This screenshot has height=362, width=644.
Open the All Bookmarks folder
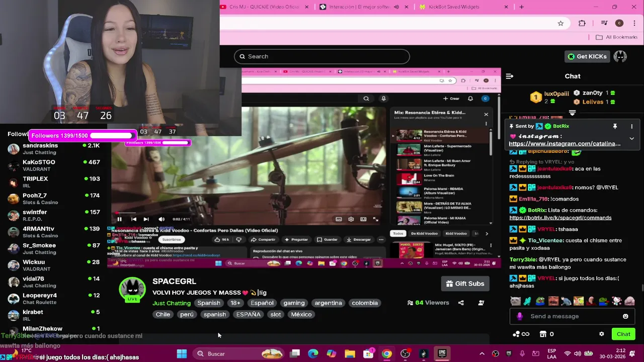coord(616,37)
